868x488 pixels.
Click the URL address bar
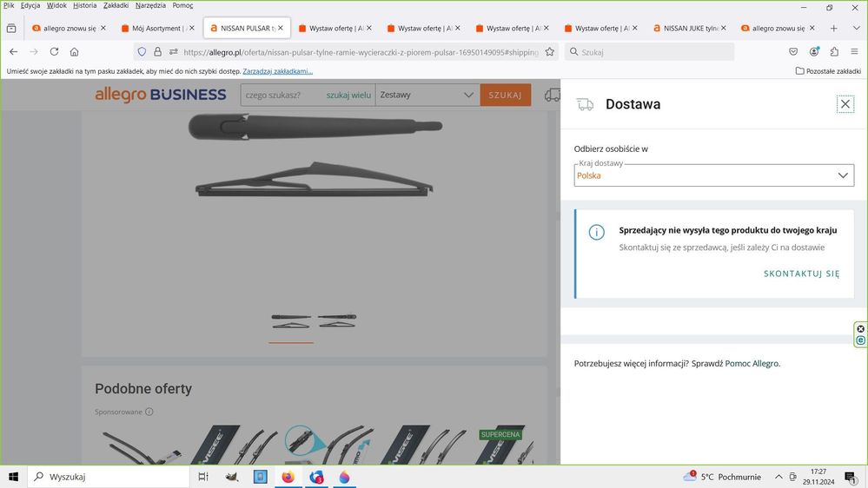tap(360, 52)
